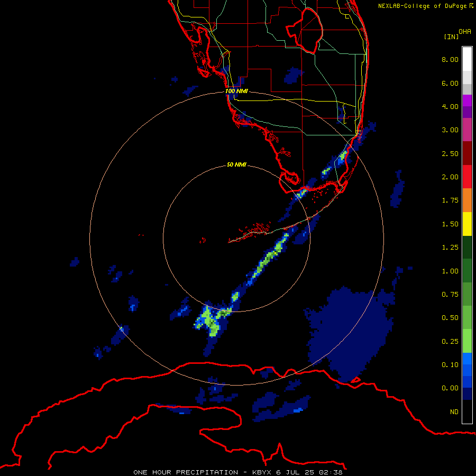Click the ND legend label
This screenshot has width=476, height=476.
point(454,412)
